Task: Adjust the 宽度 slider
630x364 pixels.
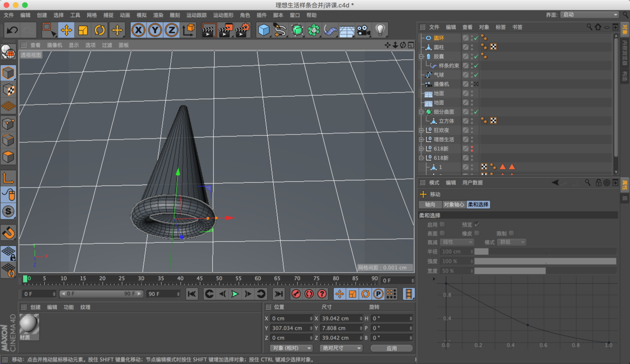Action: click(545, 271)
